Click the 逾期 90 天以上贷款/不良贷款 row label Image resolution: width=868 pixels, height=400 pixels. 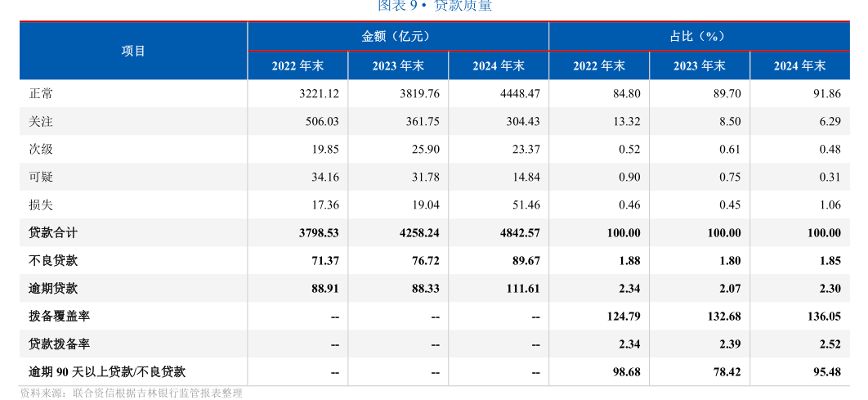107,372
